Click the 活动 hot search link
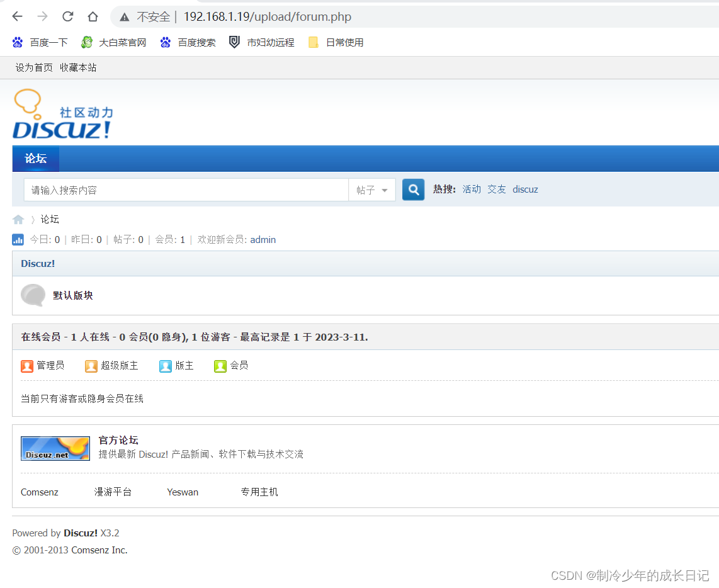The width and height of the screenshot is (719, 588). click(471, 189)
